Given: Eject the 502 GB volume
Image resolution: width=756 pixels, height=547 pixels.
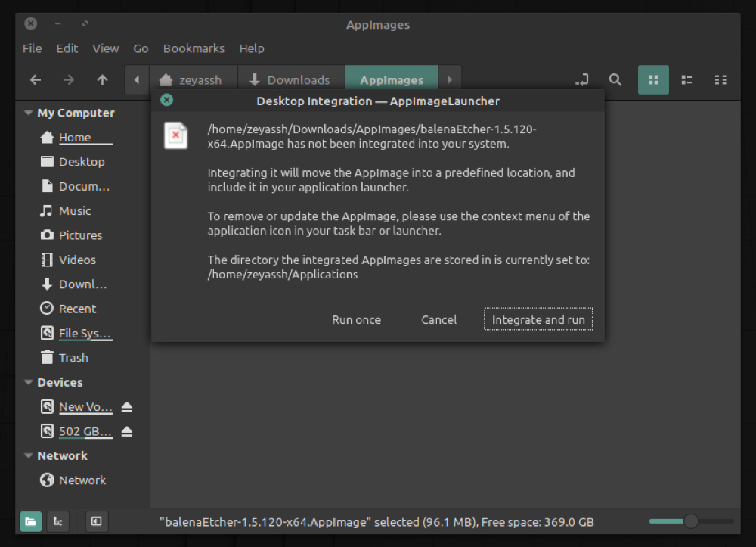Looking at the screenshot, I should coord(127,431).
